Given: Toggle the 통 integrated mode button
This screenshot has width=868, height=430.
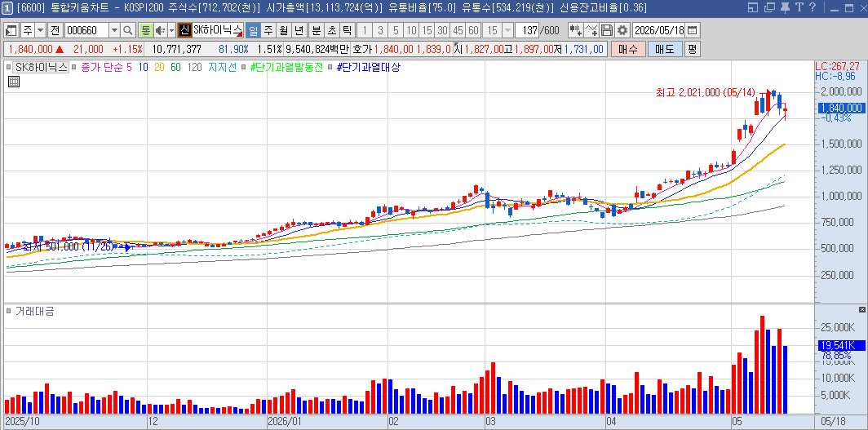Looking at the screenshot, I should click(145, 30).
